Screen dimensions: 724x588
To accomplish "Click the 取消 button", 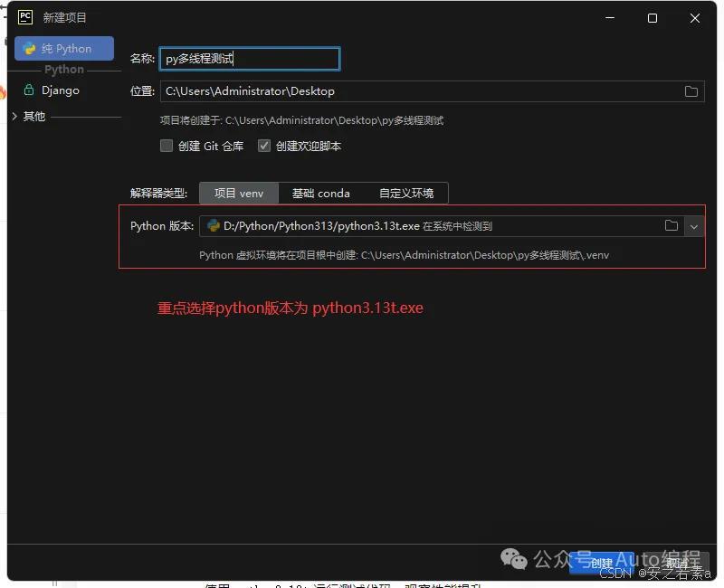I will click(678, 563).
